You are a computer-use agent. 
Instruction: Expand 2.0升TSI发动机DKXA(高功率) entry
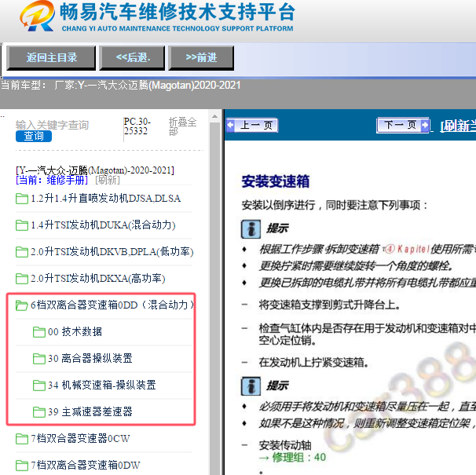pyautogui.click(x=97, y=278)
